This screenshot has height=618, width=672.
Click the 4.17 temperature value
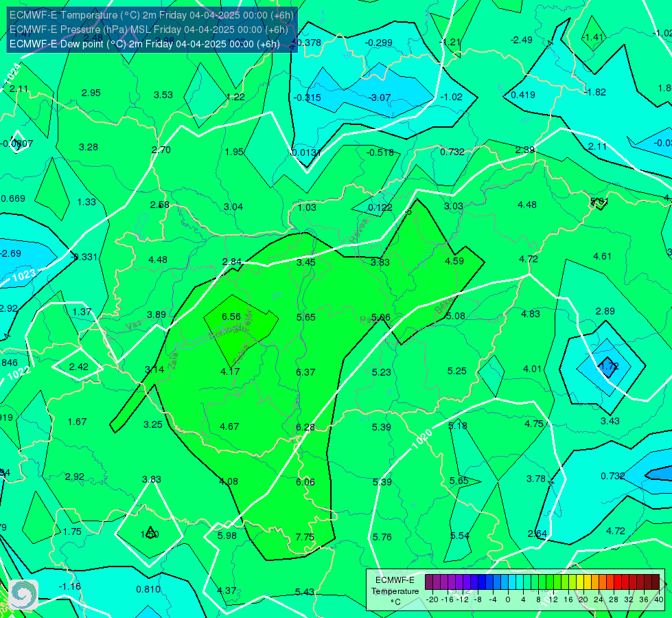(x=230, y=371)
